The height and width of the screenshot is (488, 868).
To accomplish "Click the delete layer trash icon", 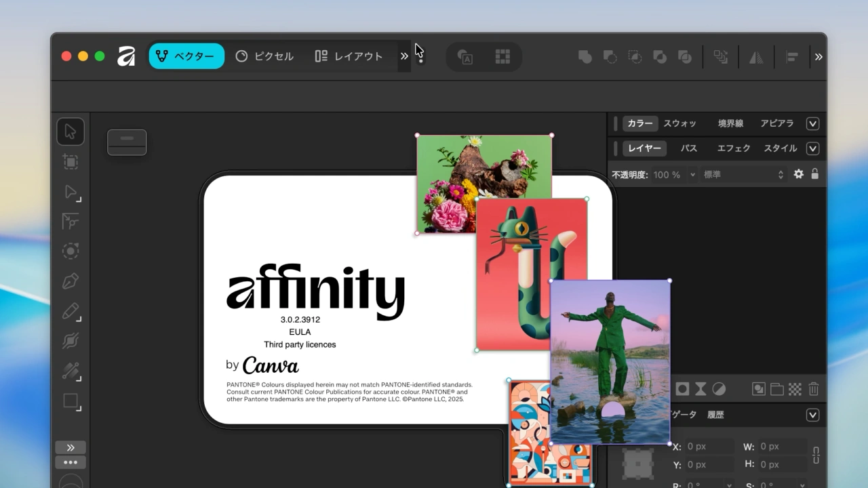I will click(x=813, y=388).
